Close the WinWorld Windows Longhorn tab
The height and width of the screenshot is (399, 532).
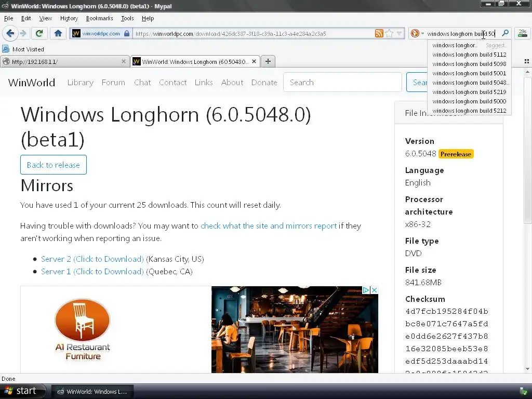[254, 61]
